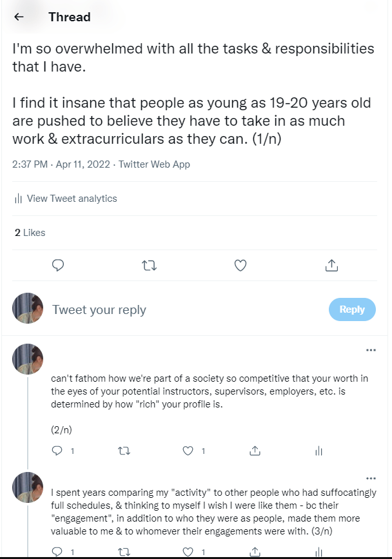This screenshot has height=559, width=392.
Task: View analytics icon on the (2/n) tweet
Action: (x=318, y=451)
